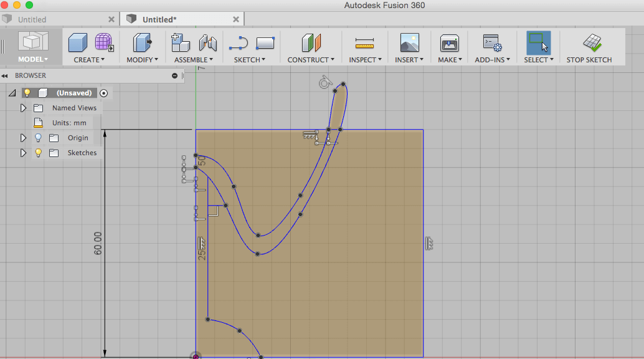Viewport: 644px width, 359px height.
Task: Click the 25 dimension value on sketch
Action: (x=202, y=255)
